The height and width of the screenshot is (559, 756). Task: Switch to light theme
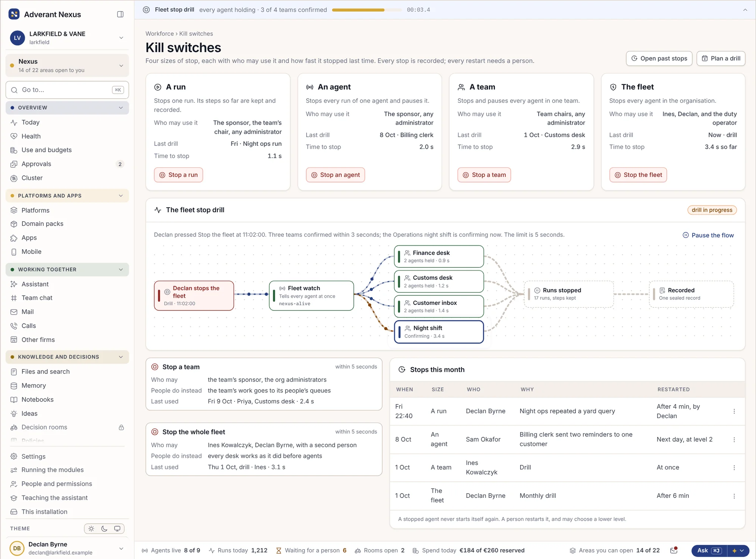click(x=91, y=529)
